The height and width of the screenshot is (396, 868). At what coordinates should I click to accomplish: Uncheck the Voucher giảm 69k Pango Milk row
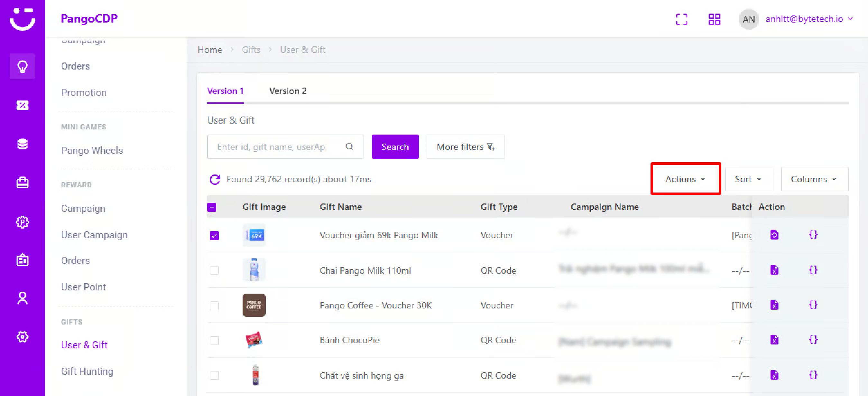[x=214, y=235]
